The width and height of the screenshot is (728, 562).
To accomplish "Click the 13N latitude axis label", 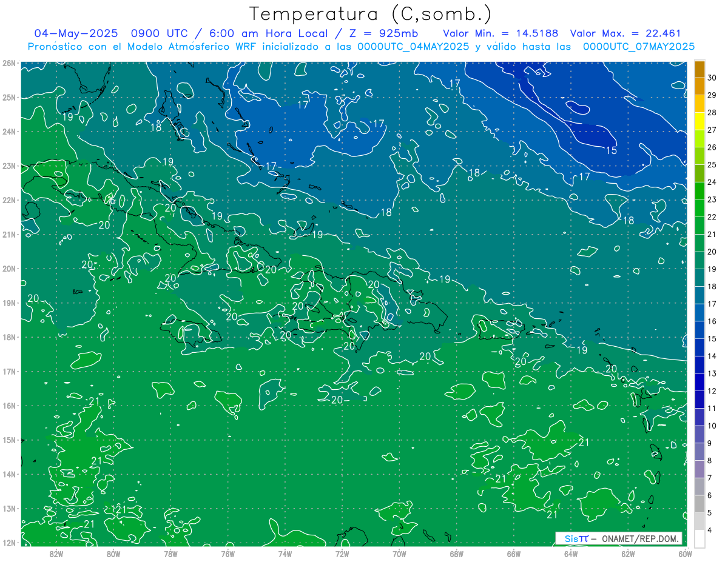I will [x=8, y=508].
